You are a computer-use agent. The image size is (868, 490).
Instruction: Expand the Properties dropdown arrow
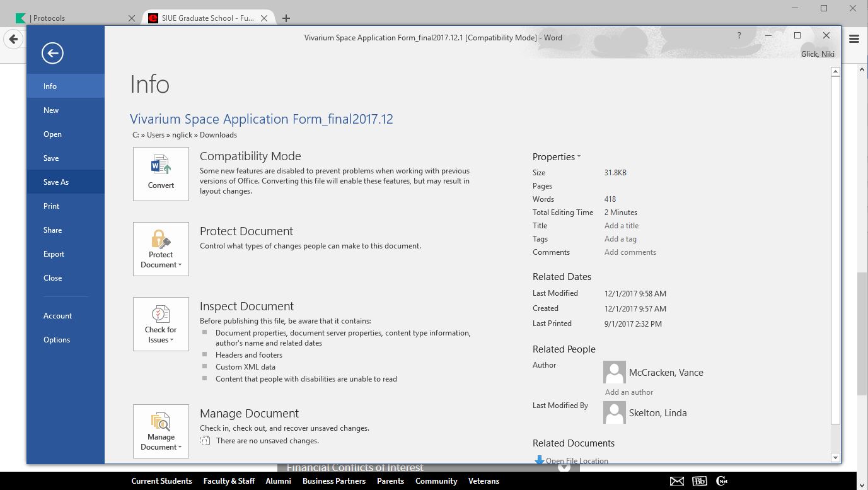(579, 157)
